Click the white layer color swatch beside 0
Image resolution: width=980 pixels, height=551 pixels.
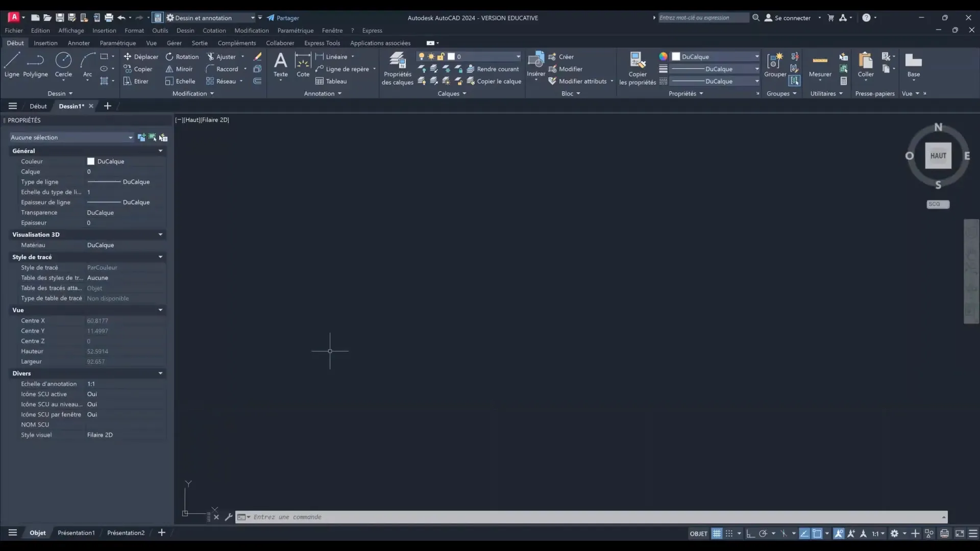click(451, 57)
